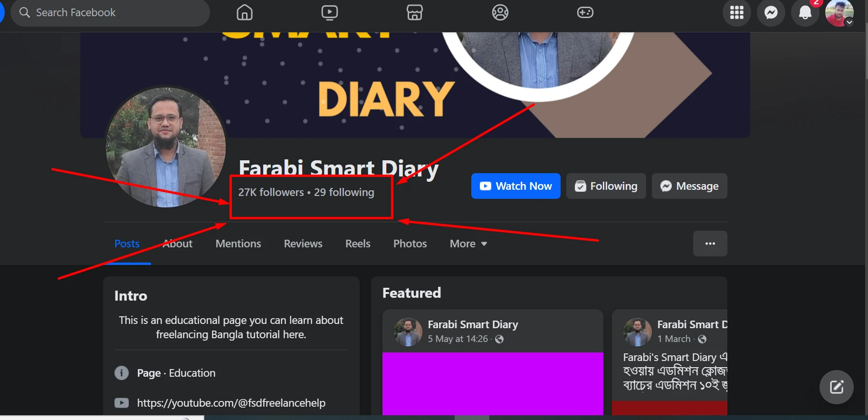This screenshot has height=420, width=868.
Task: Open the three-dot page options menu
Action: [x=710, y=244]
